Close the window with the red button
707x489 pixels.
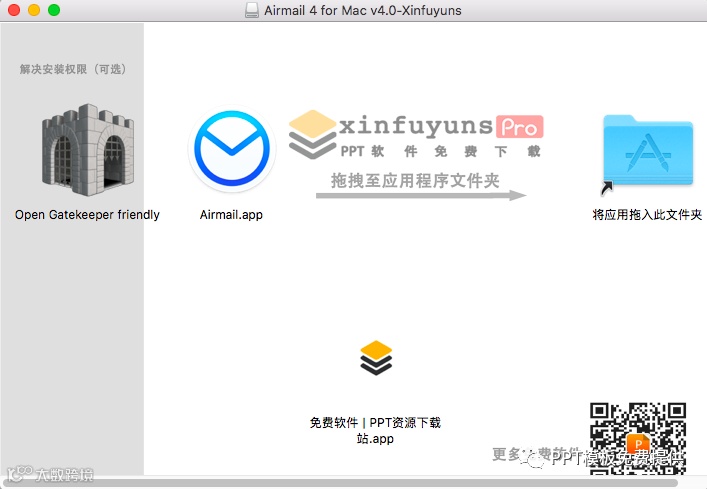point(14,10)
